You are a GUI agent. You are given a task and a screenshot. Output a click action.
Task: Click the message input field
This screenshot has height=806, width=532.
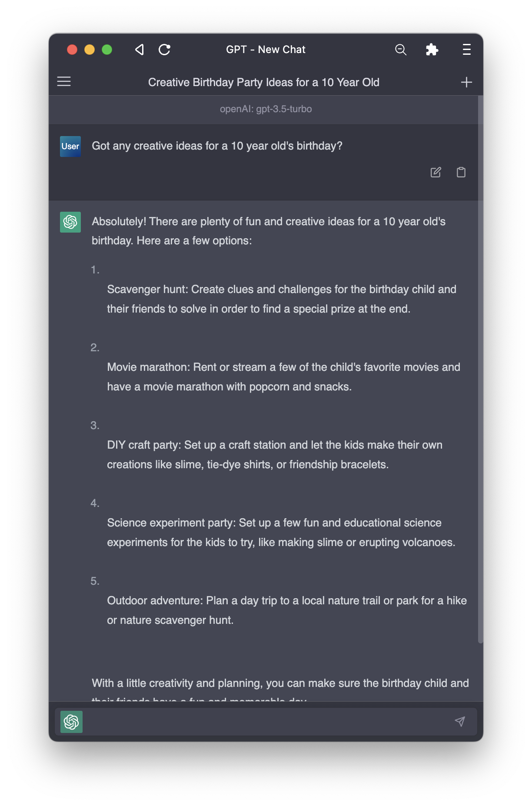(x=261, y=721)
